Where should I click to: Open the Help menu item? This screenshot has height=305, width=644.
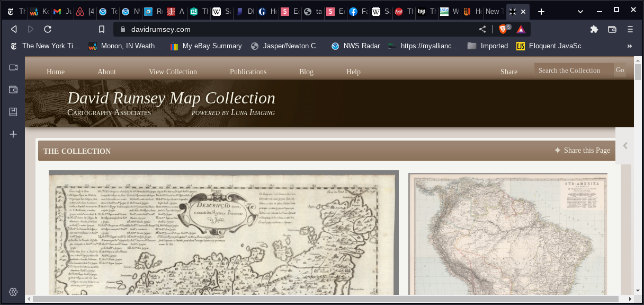(x=353, y=72)
